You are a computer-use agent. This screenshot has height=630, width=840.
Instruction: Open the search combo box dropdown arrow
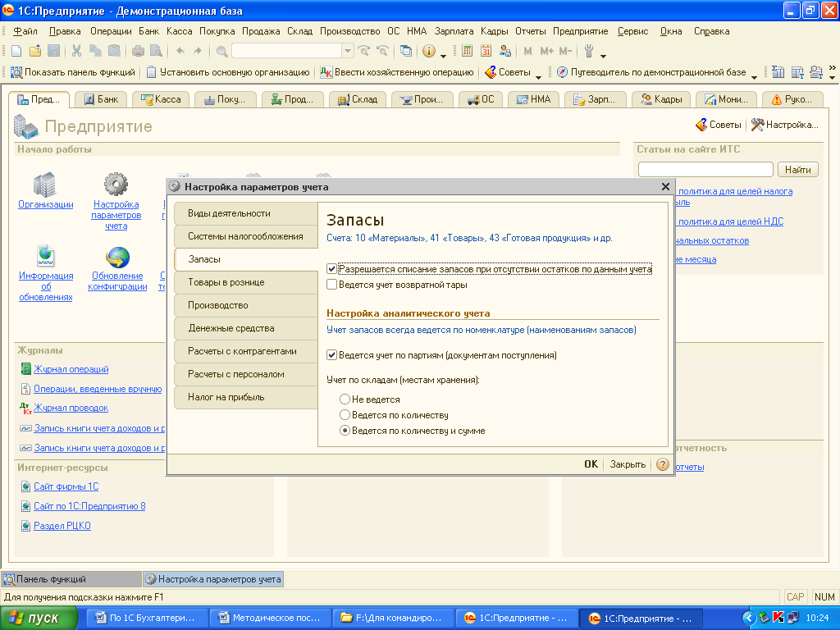(348, 51)
